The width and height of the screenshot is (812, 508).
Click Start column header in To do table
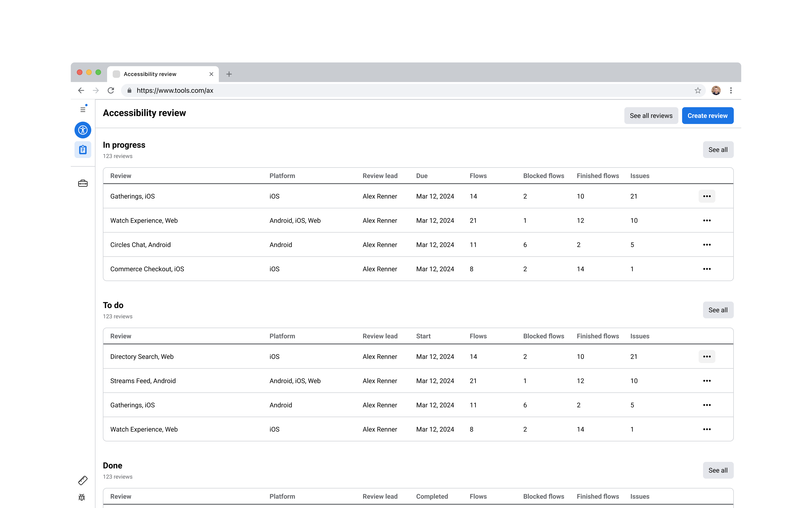(423, 336)
